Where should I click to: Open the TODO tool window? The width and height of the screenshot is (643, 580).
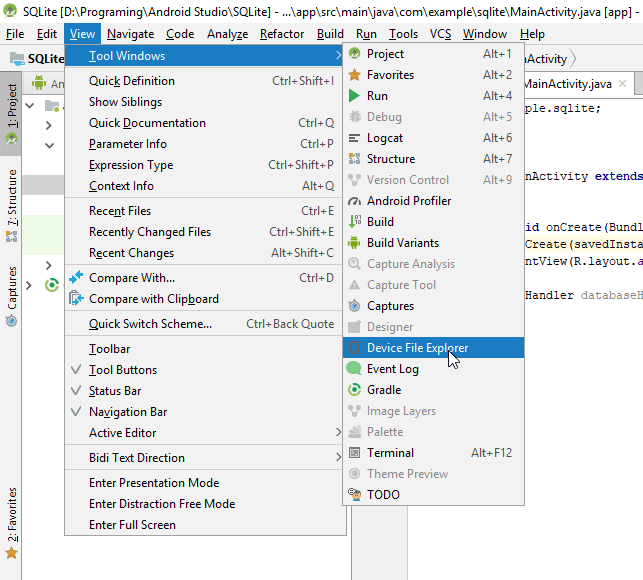pyautogui.click(x=433, y=494)
